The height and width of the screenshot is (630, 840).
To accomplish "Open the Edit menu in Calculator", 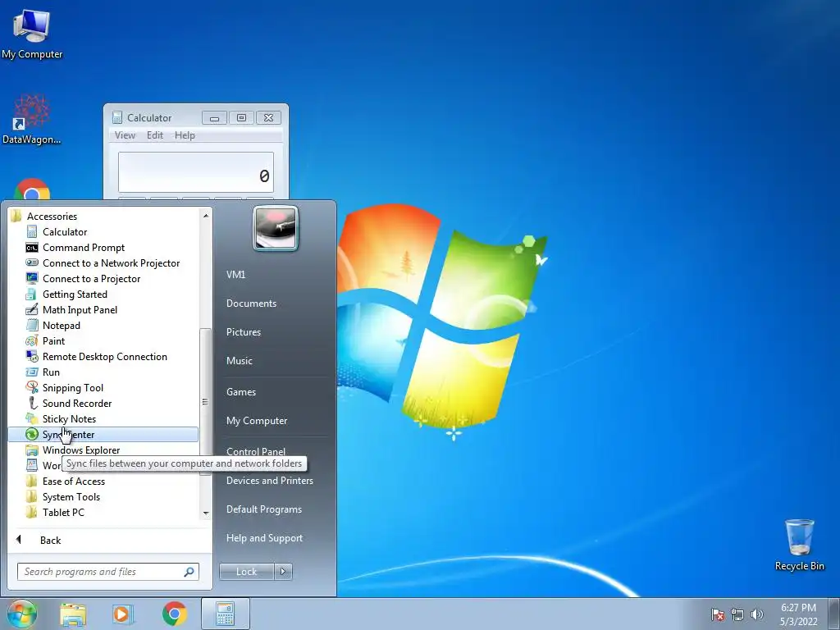I will click(155, 135).
